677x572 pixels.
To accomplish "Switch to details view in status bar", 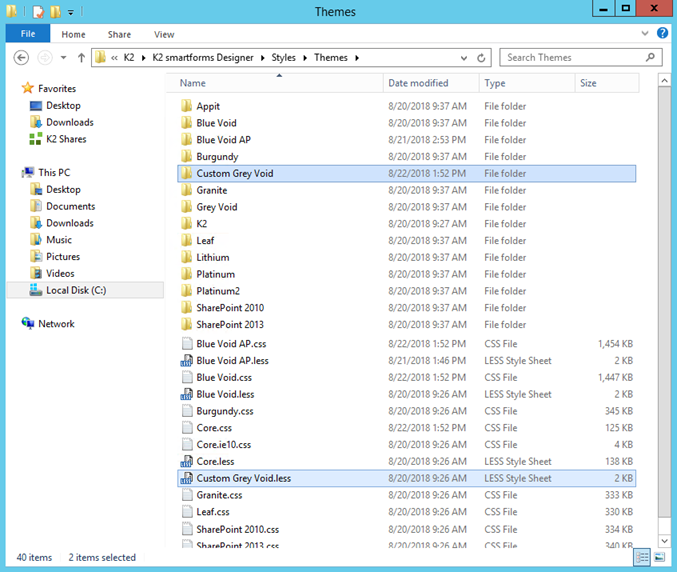I will [x=642, y=557].
